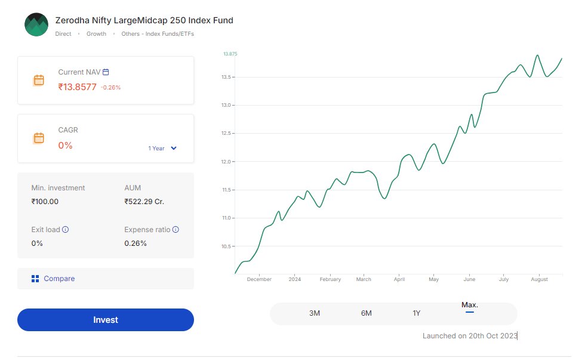Click the AUM value ₹522.29 Cr.

click(144, 202)
